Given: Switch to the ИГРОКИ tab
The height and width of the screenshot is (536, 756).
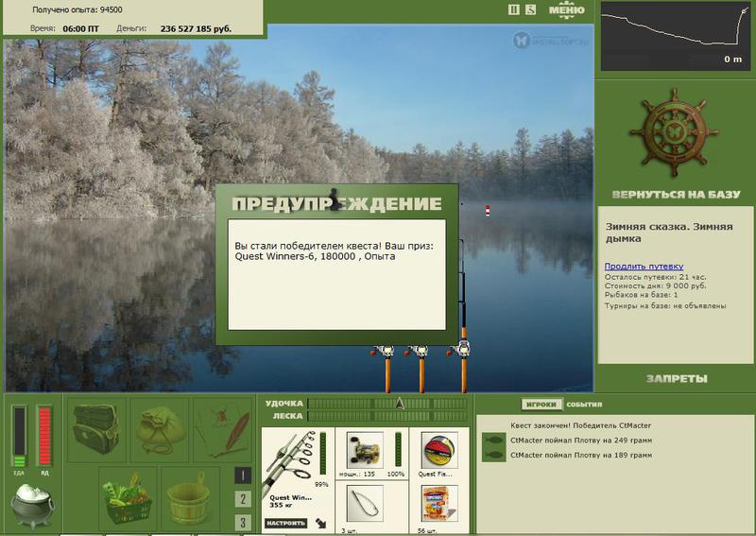Looking at the screenshot, I should pyautogui.click(x=541, y=405).
